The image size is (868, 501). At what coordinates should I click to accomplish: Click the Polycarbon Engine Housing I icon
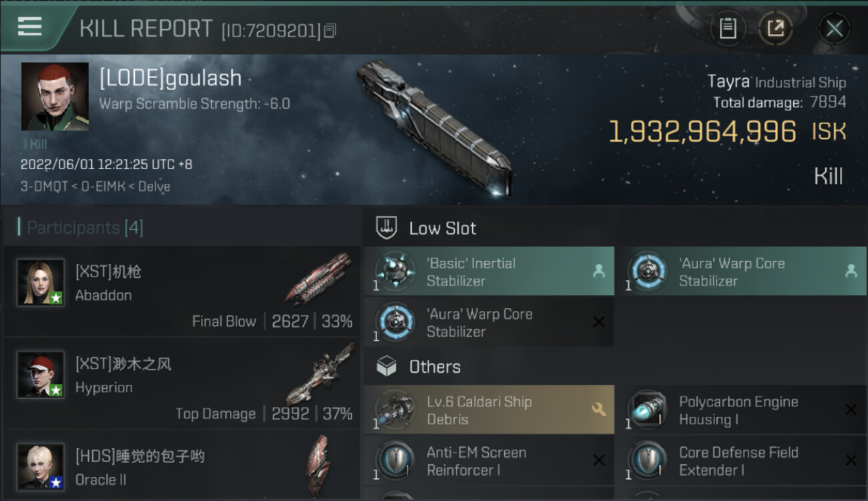(x=647, y=409)
